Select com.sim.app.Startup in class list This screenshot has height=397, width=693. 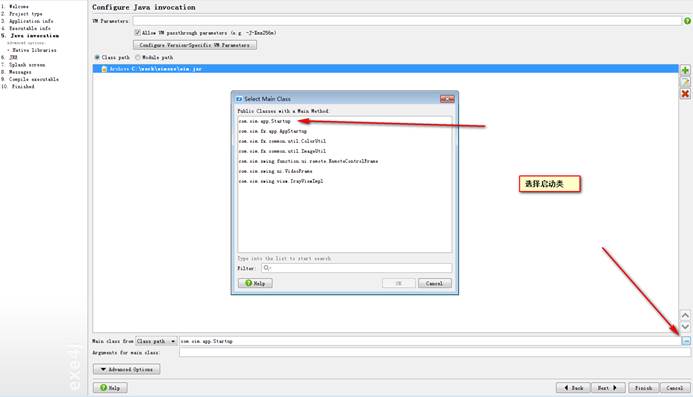pos(264,121)
